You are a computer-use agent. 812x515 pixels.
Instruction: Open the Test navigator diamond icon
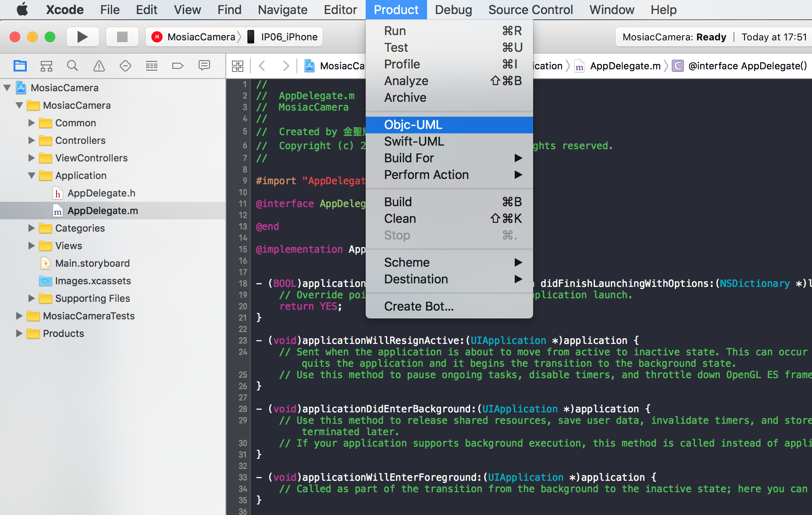click(125, 66)
